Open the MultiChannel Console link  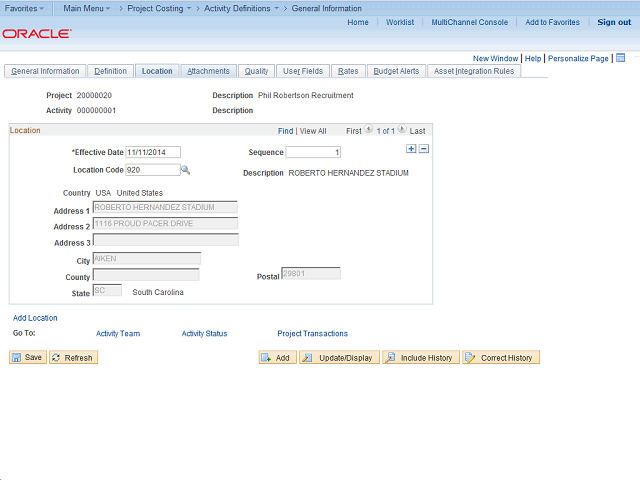[x=470, y=22]
